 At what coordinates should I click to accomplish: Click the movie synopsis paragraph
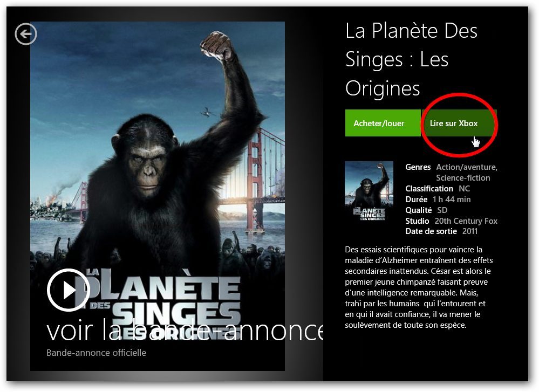click(x=419, y=287)
